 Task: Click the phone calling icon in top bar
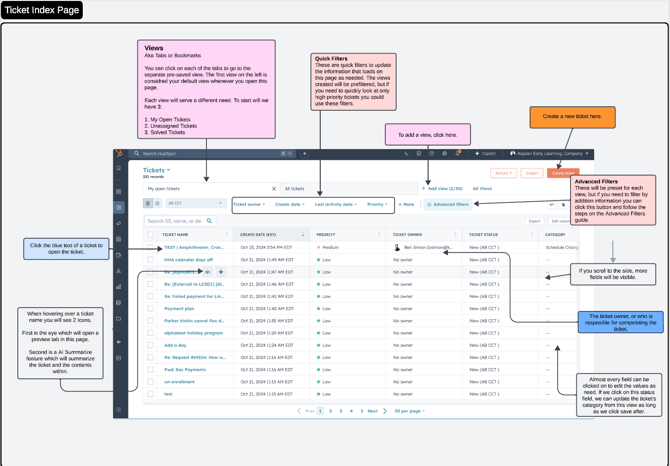pos(406,154)
